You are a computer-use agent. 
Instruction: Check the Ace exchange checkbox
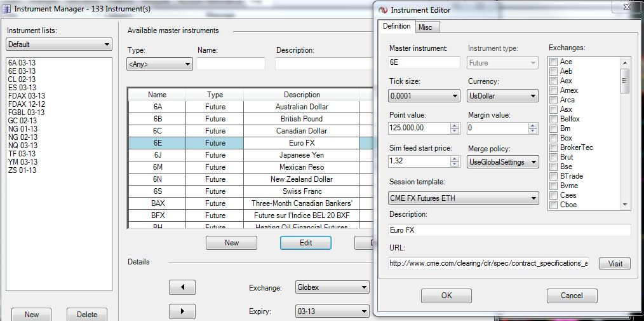coord(554,62)
